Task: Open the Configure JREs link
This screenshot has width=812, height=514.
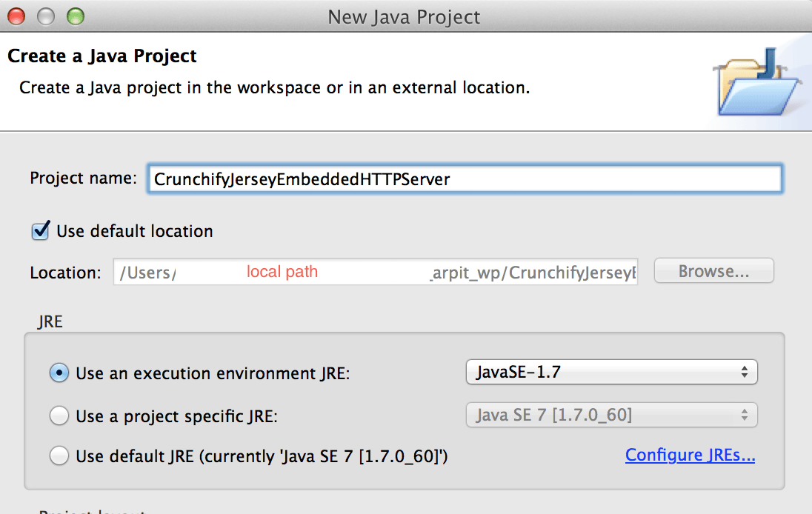Action: [690, 455]
